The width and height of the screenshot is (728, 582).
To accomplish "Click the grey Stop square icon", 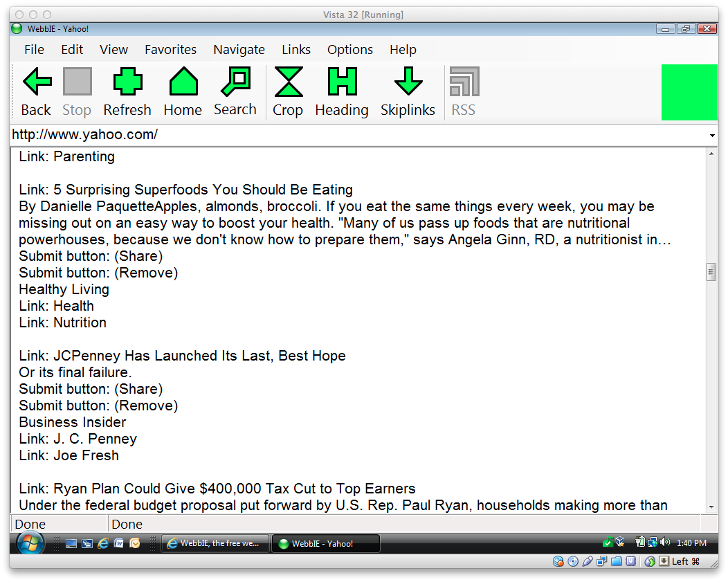I will tap(77, 82).
